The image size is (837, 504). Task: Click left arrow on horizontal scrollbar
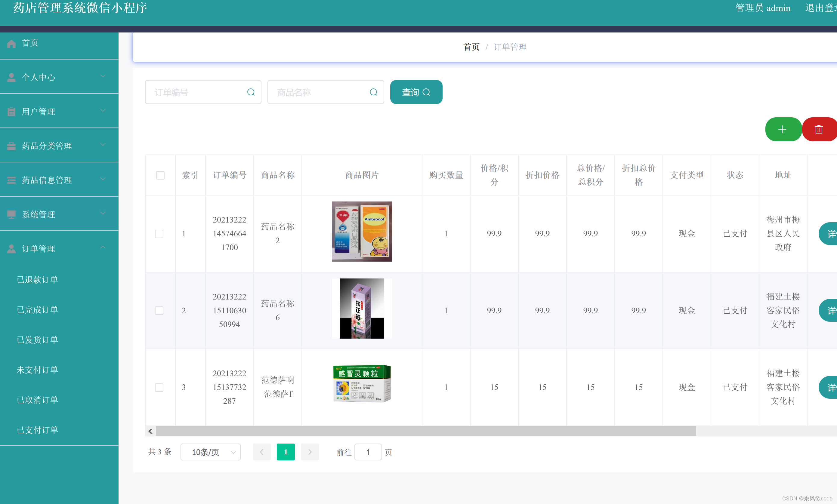click(150, 431)
